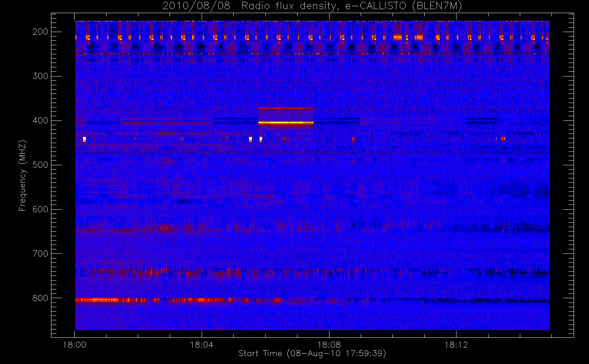Click the 18:12 time tick label
This screenshot has height=364, width=589.
coord(456,345)
